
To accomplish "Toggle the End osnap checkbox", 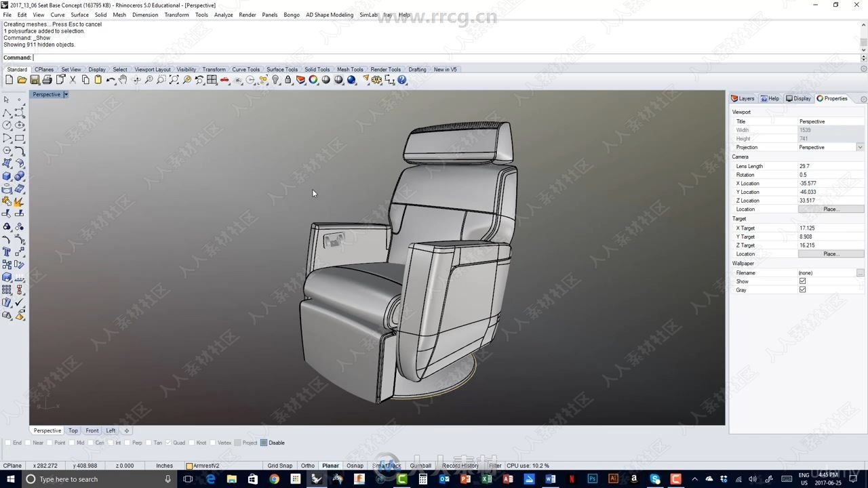I will [x=8, y=443].
